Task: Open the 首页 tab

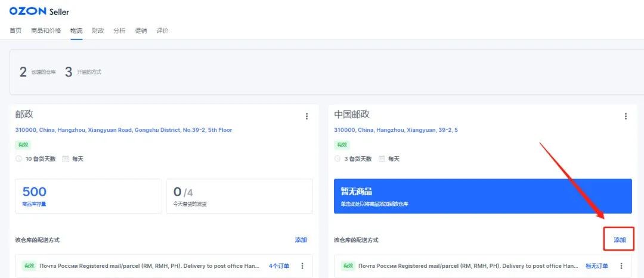Action: click(16, 31)
